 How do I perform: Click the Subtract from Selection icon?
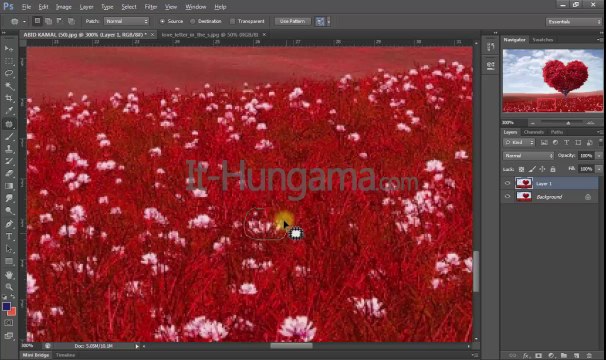click(60, 21)
